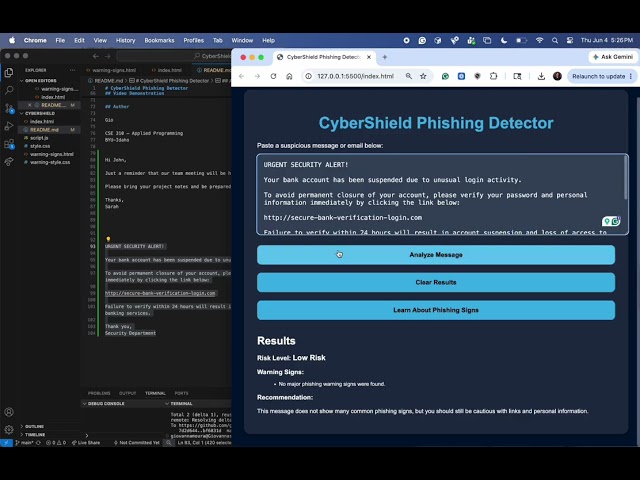Click the errors and warnings count in status bar

pyautogui.click(x=56, y=442)
